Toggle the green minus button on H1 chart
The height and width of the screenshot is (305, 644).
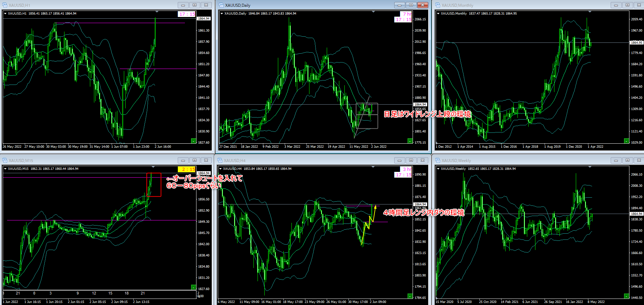pos(193,141)
